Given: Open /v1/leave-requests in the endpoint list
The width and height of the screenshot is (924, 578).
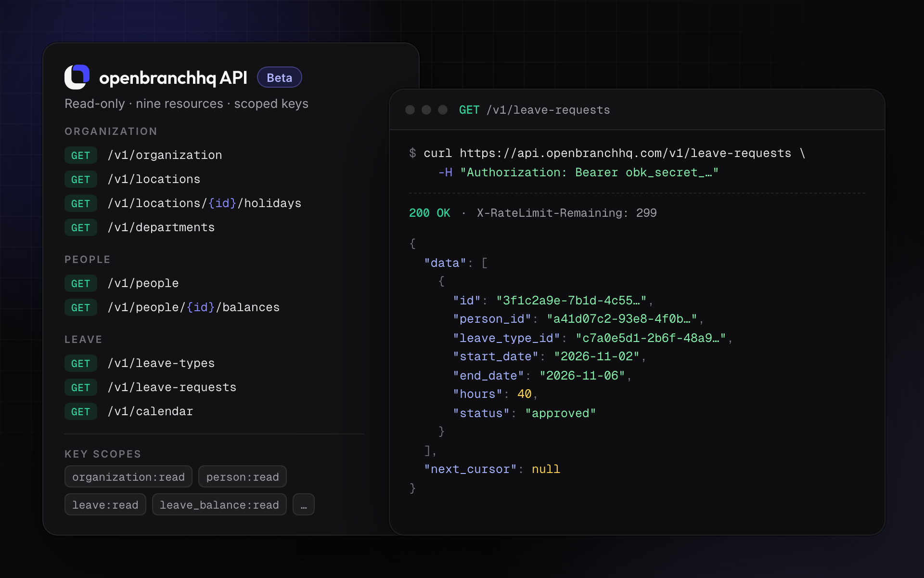Looking at the screenshot, I should (151, 387).
